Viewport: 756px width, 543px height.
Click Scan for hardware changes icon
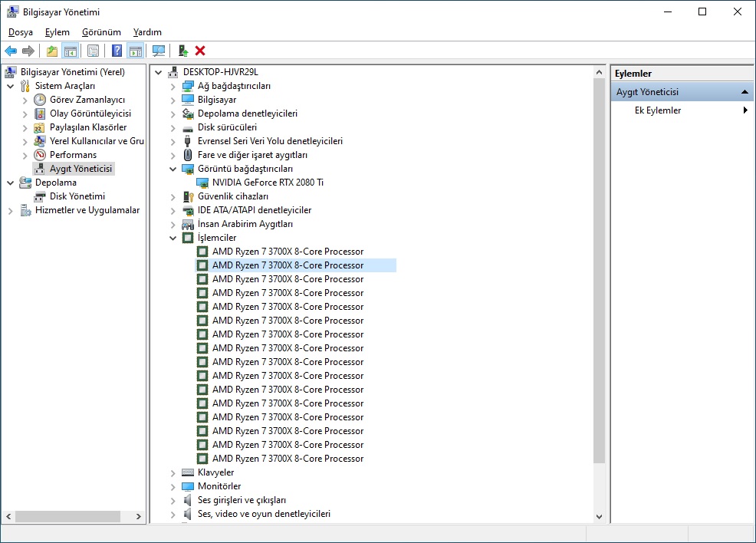point(158,51)
